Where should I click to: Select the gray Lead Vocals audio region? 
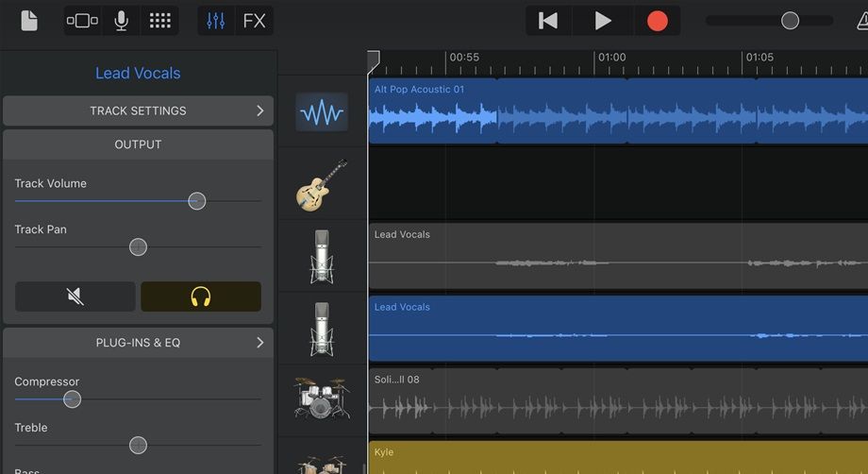pyautogui.click(x=618, y=256)
